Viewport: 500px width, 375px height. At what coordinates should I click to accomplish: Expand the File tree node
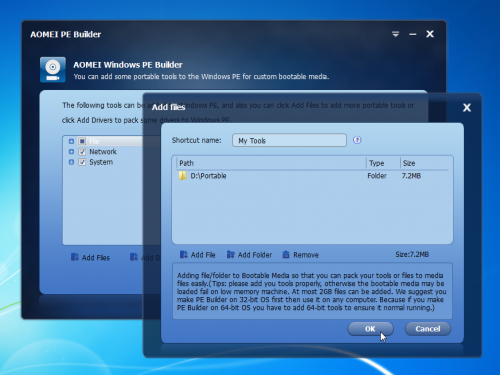[x=71, y=141]
